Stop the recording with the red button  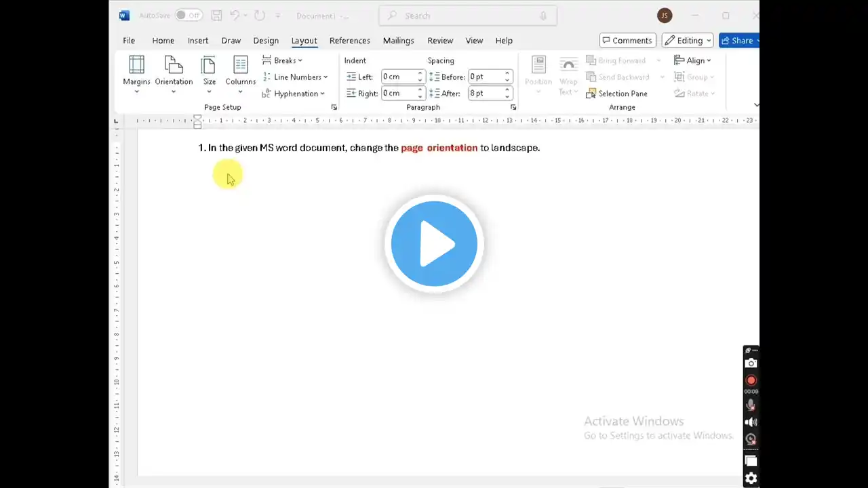[751, 380]
